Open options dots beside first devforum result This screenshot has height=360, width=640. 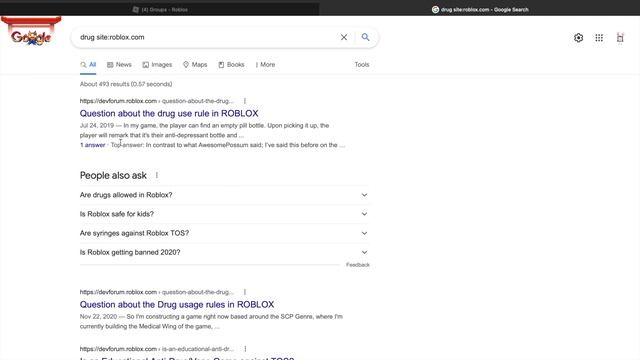click(245, 101)
